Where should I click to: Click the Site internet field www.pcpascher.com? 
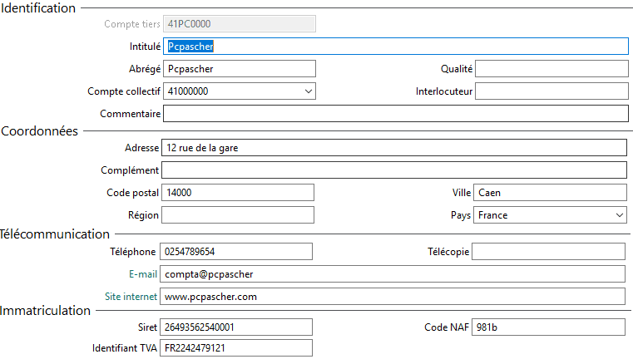(393, 297)
